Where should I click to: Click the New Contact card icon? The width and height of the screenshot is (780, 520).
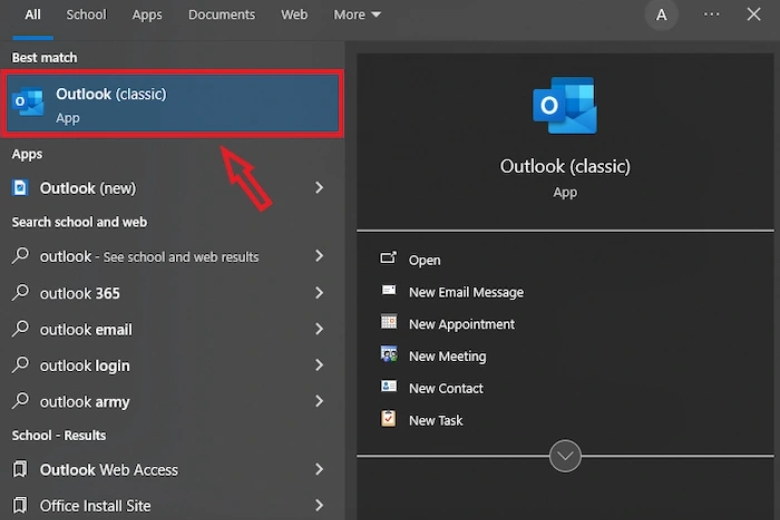[389, 386]
